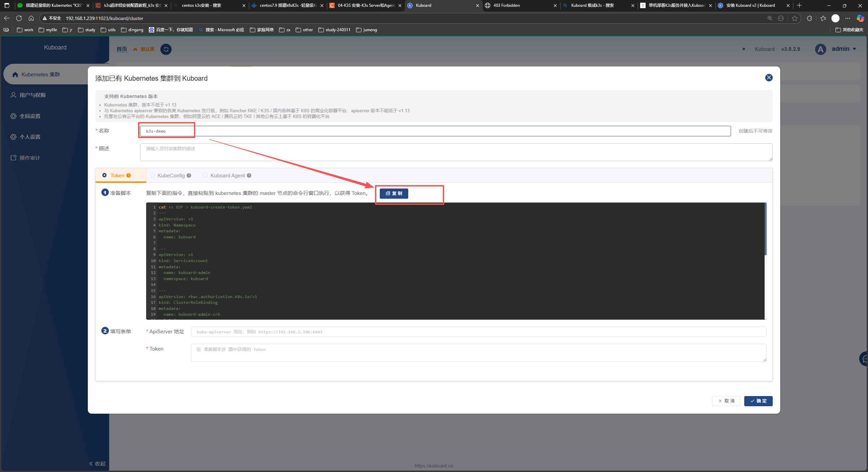Click Kuboard Agent help question mark icon
Image resolution: width=868 pixels, height=472 pixels.
point(249,176)
